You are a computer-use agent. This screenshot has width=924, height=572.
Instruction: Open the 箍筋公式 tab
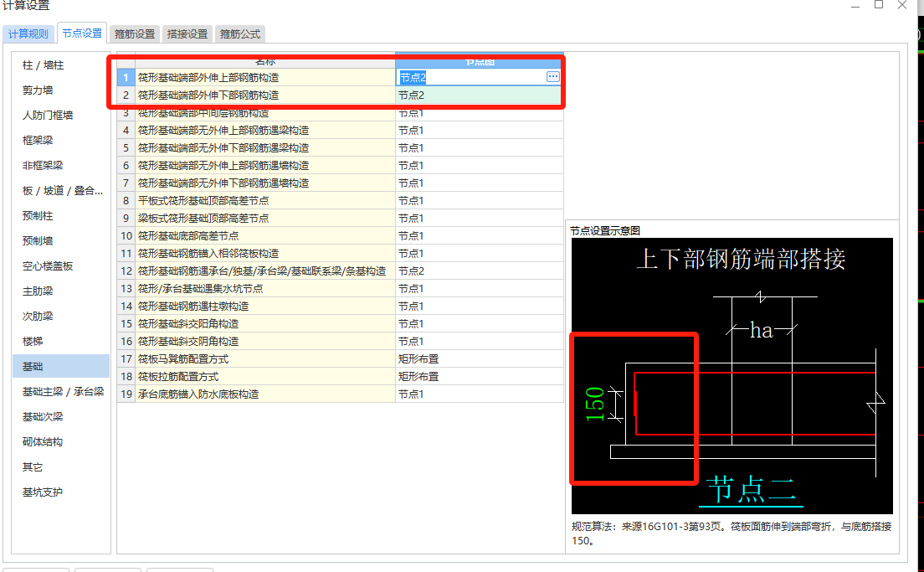pos(240,33)
